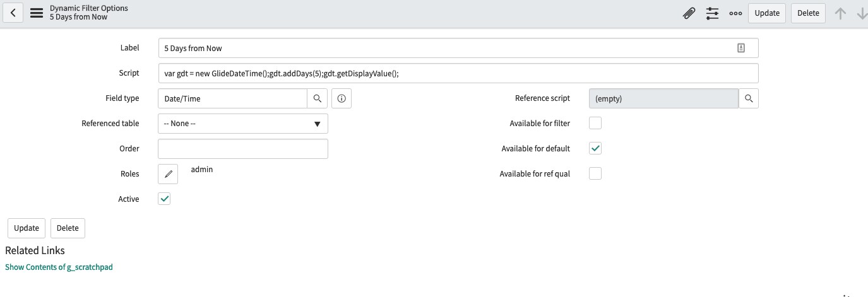
Task: Click the Reference script search icon
Action: [x=749, y=98]
